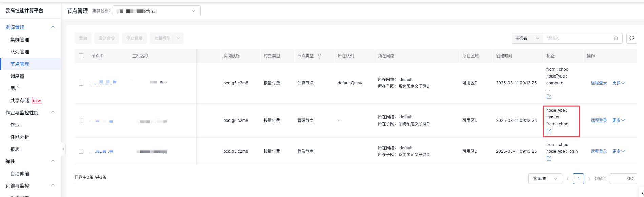Open the node type filter funnel icon
644x197 pixels.
coord(319,56)
